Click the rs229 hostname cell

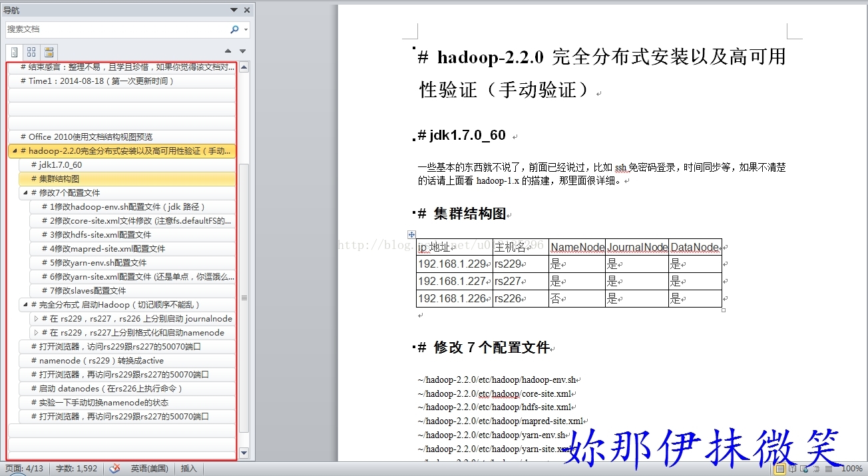521,264
